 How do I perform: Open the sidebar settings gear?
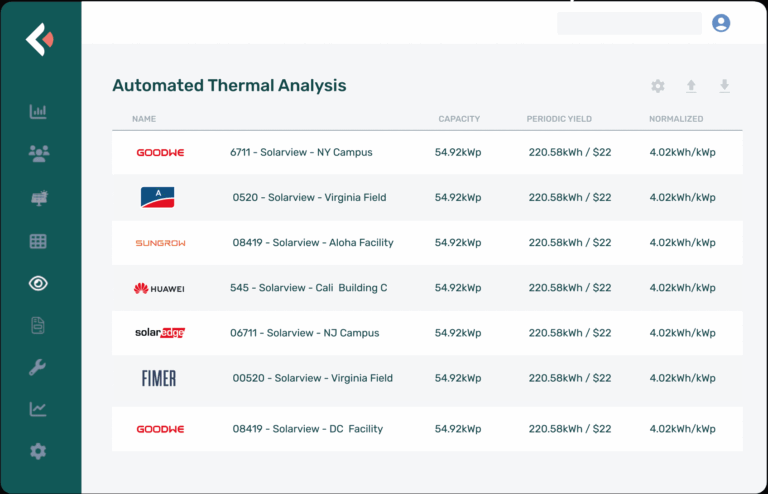(x=38, y=451)
